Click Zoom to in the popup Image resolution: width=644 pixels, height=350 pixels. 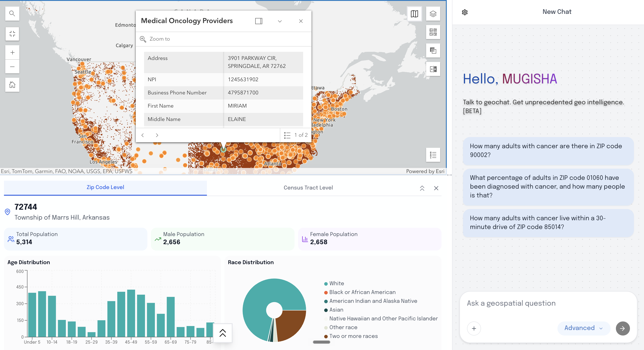[x=155, y=39]
